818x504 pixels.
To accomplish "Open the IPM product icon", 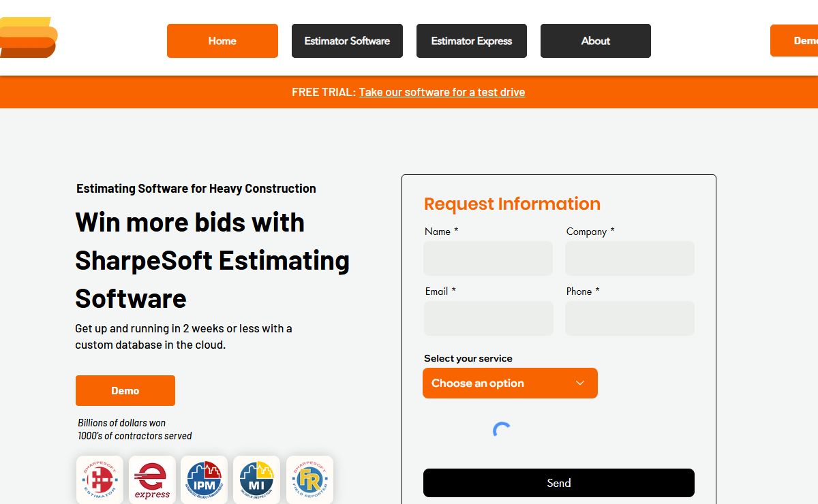I will [x=204, y=479].
